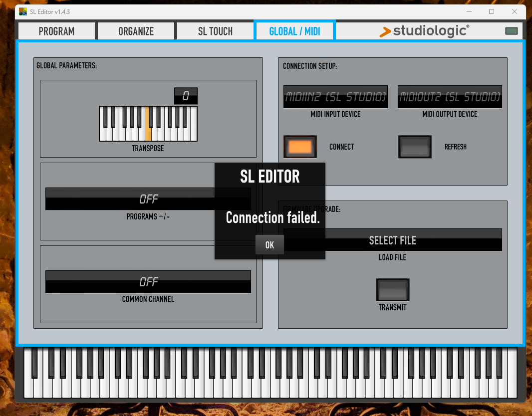Click the CONNECTION SETUP: heading
The width and height of the screenshot is (532, 416).
[x=310, y=66]
